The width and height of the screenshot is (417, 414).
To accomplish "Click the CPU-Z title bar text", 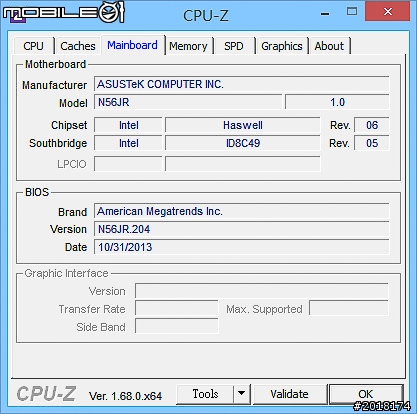I will (206, 15).
